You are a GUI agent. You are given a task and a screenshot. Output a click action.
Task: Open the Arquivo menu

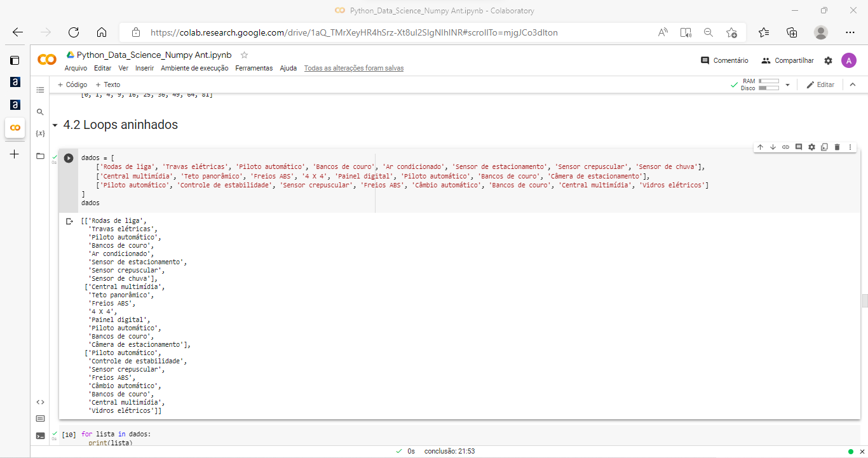[76, 68]
